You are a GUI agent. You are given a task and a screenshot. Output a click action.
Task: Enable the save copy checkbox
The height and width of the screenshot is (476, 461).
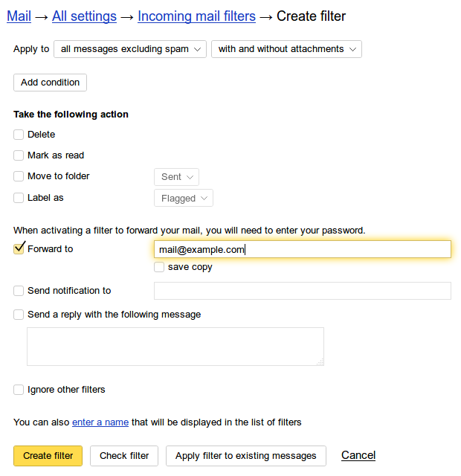point(159,267)
